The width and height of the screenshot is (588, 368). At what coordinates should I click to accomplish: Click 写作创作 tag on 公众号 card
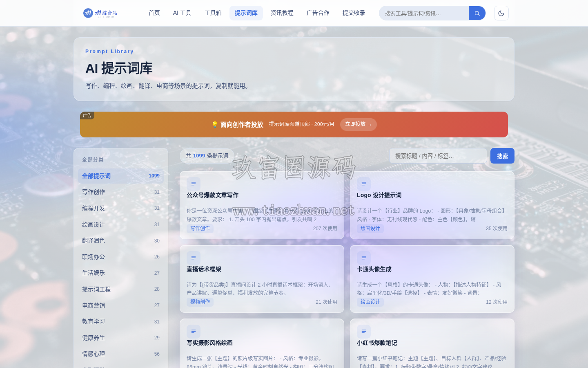pos(200,228)
